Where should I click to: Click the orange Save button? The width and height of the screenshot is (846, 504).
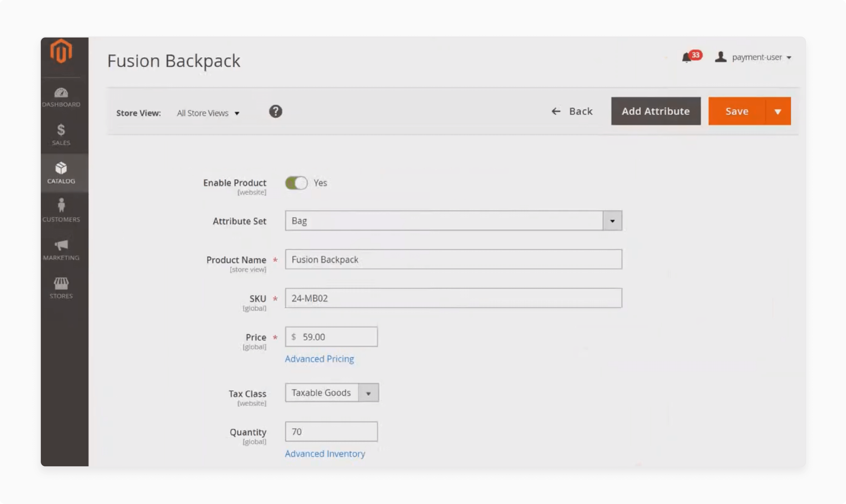[x=736, y=111]
